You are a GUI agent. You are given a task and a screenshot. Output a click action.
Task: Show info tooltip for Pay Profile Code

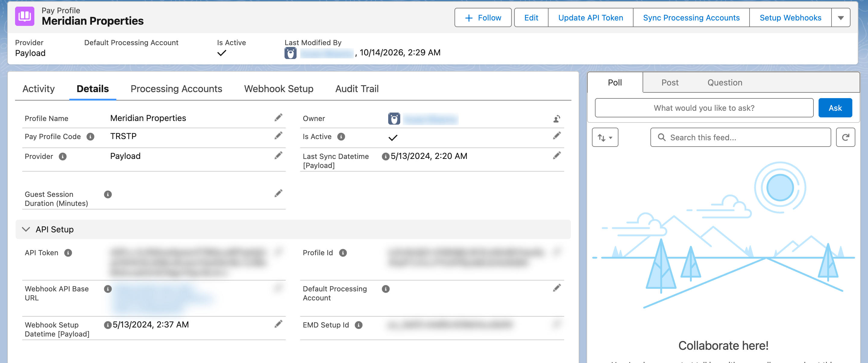tap(90, 137)
